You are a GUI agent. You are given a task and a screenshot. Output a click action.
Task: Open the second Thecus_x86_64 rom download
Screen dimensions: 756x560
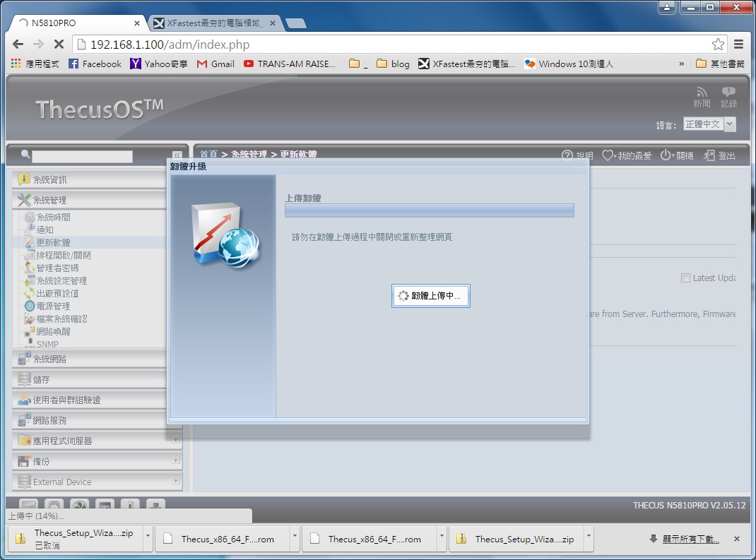click(x=370, y=539)
